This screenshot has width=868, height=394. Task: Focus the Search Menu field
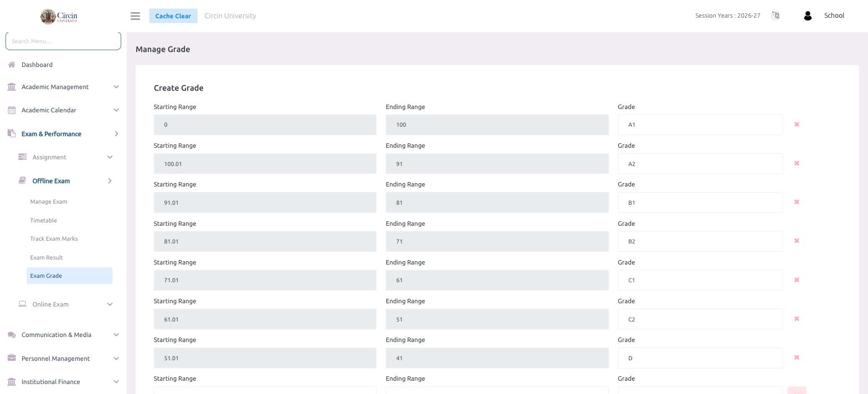click(63, 41)
